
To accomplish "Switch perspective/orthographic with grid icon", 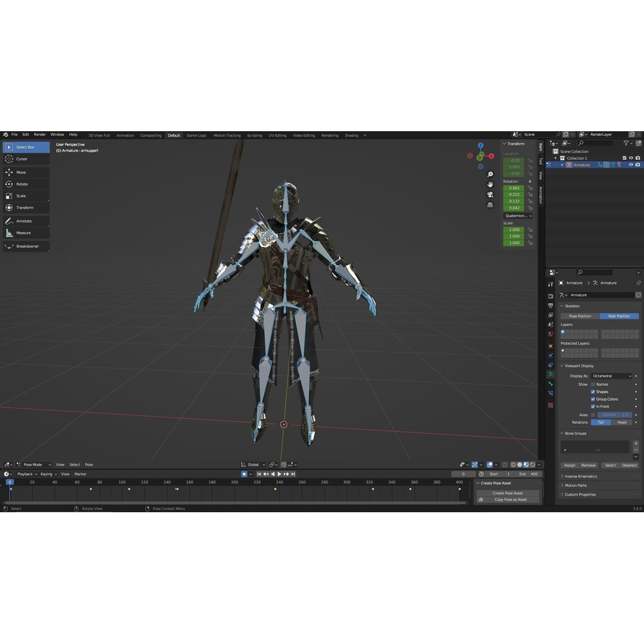I will tap(490, 205).
